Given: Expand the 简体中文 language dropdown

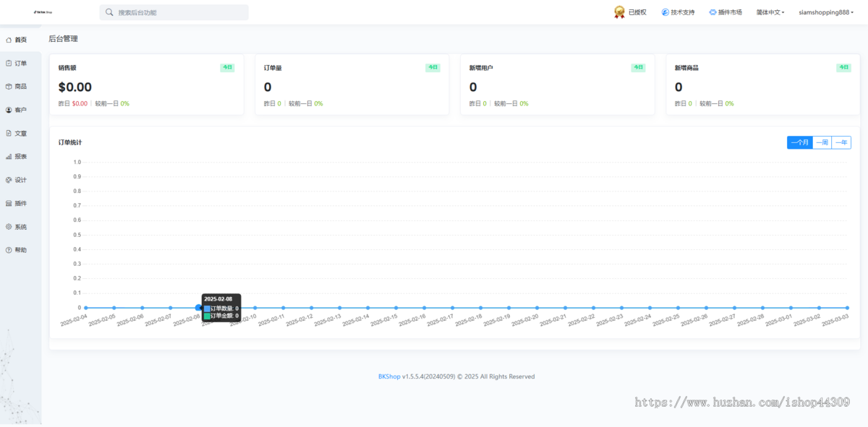Looking at the screenshot, I should coord(772,12).
